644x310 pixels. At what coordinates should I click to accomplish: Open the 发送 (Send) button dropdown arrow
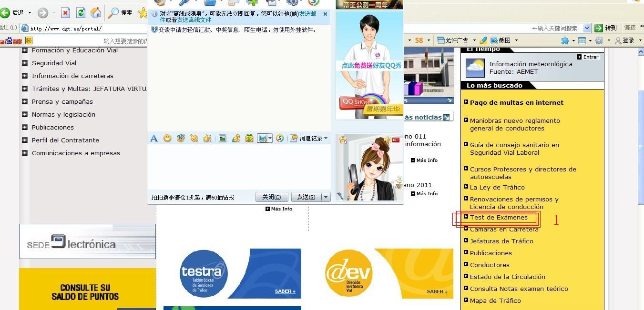coord(326,197)
